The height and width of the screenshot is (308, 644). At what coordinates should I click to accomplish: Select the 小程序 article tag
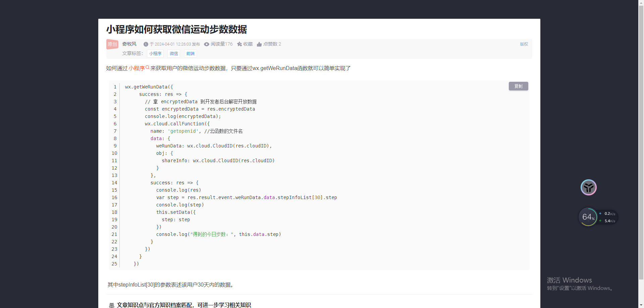pyautogui.click(x=155, y=54)
